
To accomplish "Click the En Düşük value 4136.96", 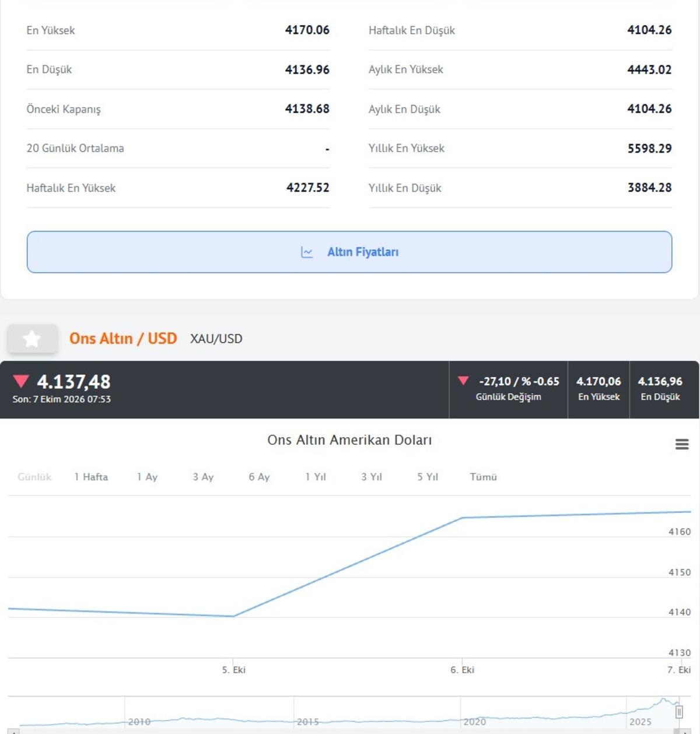I will (x=307, y=69).
